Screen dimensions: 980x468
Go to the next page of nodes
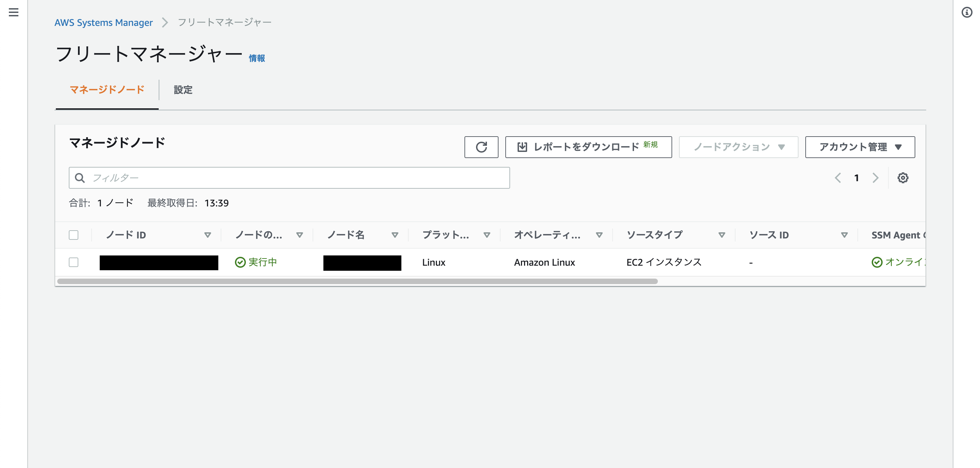coord(875,178)
